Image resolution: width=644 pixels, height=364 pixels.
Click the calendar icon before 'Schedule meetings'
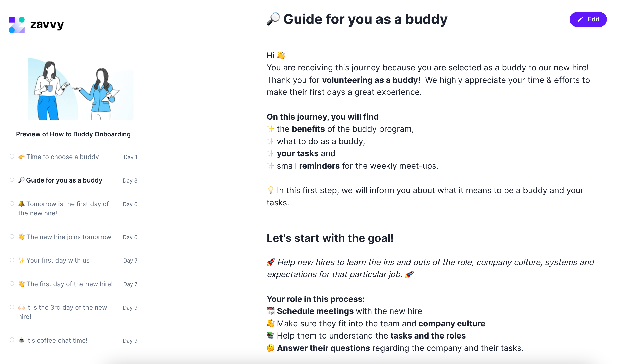[x=270, y=311]
